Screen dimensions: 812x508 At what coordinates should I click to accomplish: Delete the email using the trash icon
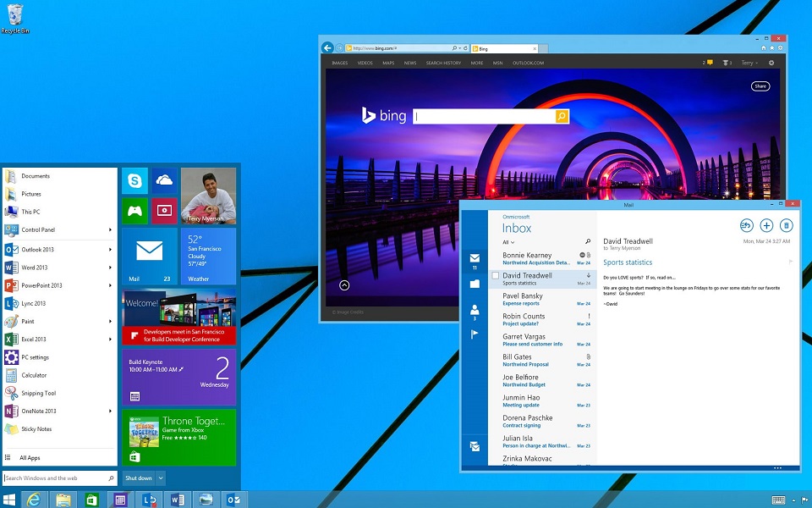pos(787,225)
